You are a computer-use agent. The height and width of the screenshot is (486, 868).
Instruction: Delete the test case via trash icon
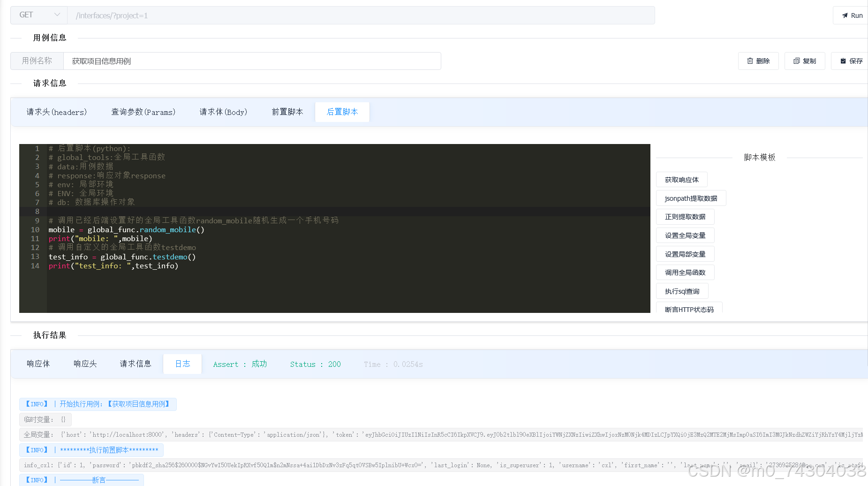pyautogui.click(x=758, y=61)
